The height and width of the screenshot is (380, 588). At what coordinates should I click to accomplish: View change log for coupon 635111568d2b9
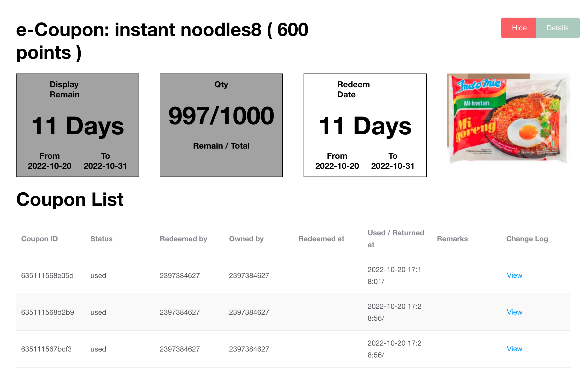pyautogui.click(x=514, y=312)
